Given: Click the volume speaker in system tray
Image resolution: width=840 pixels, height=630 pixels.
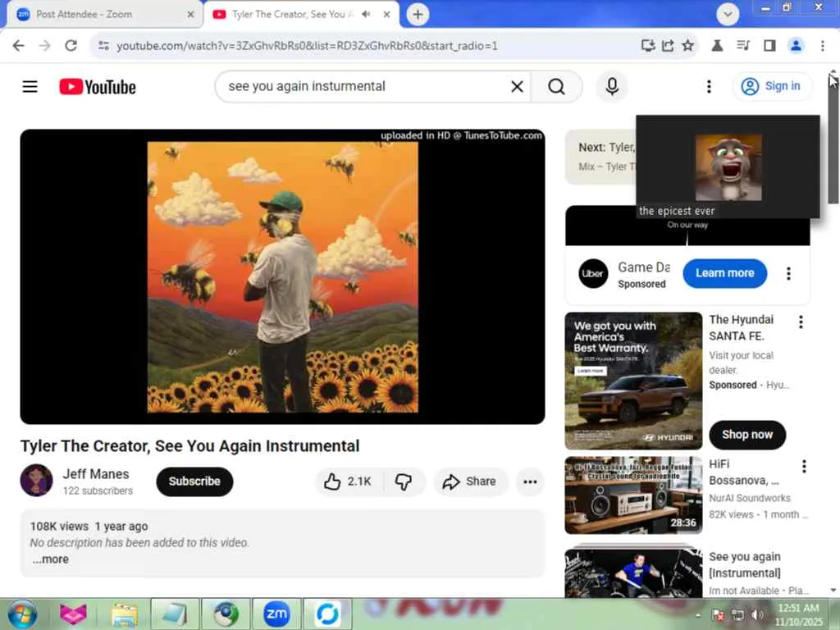Looking at the screenshot, I should tap(757, 615).
